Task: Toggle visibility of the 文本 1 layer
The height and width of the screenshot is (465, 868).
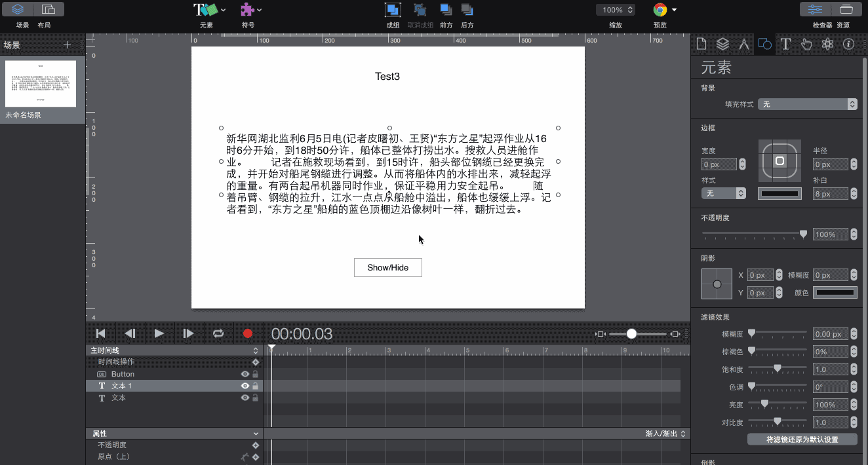Action: click(245, 386)
